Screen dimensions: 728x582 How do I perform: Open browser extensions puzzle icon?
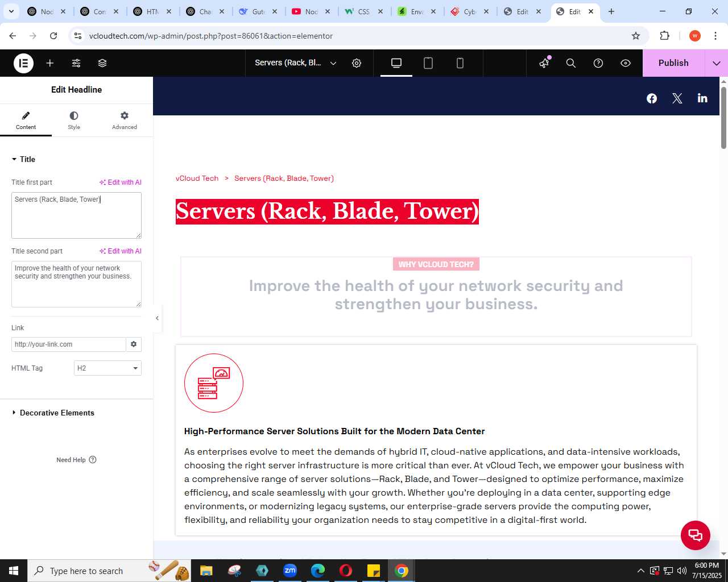click(664, 36)
